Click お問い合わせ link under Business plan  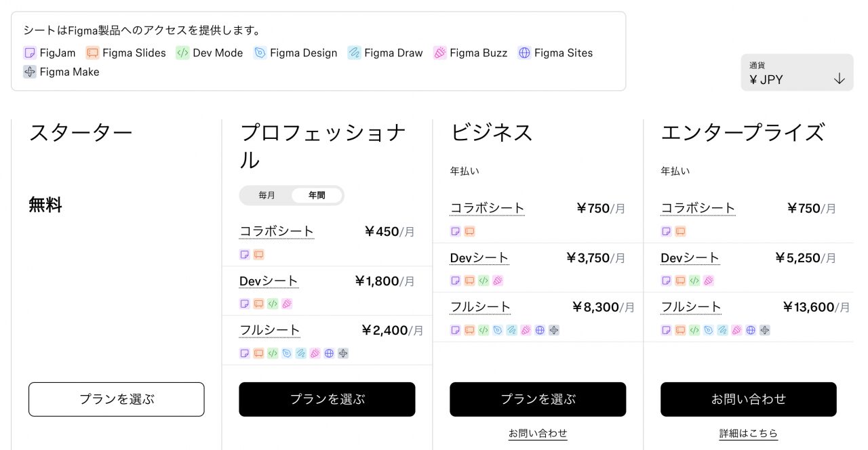pyautogui.click(x=538, y=433)
